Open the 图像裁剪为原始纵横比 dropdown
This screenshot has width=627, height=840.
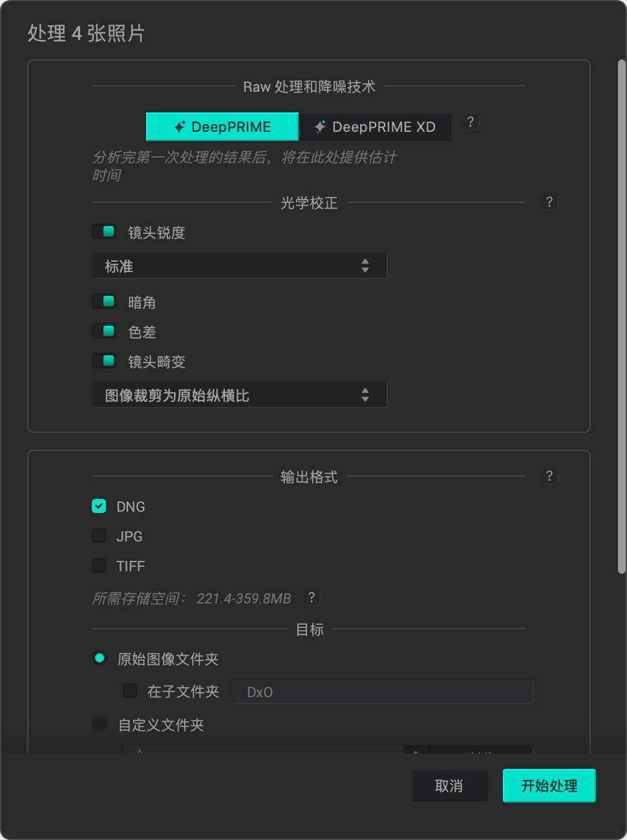240,395
